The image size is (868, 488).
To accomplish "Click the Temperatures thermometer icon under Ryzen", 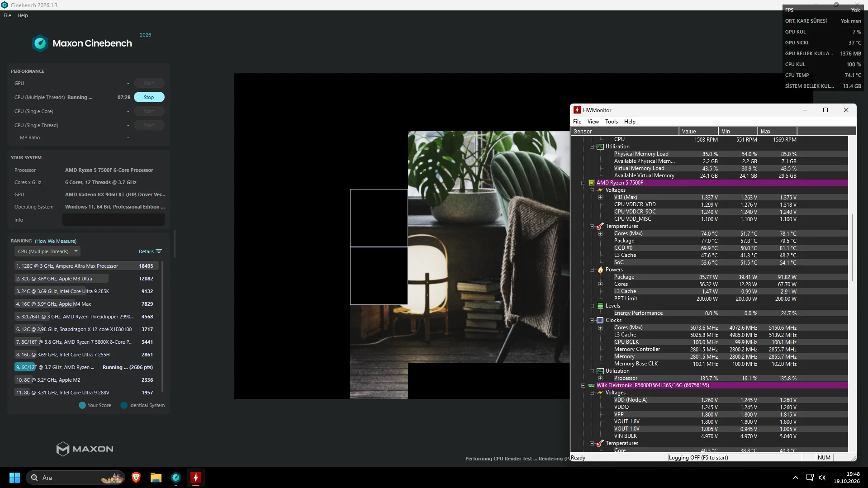I will [x=600, y=226].
